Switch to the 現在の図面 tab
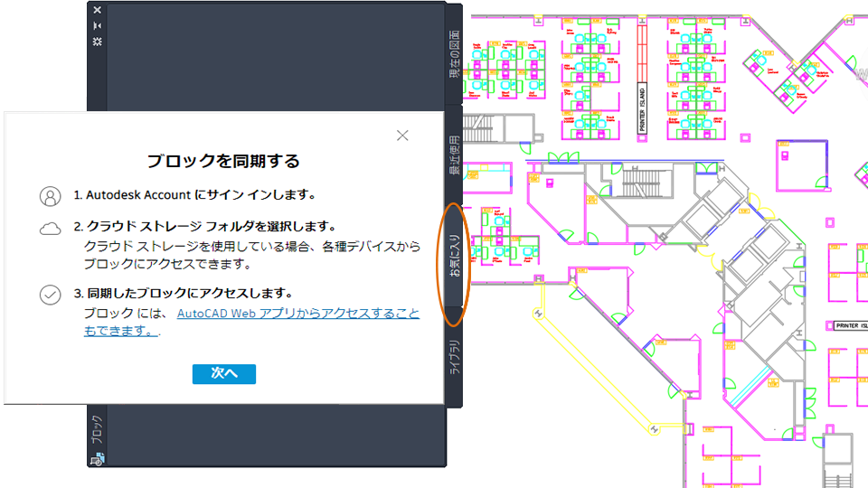This screenshot has width=868, height=488. [x=454, y=54]
